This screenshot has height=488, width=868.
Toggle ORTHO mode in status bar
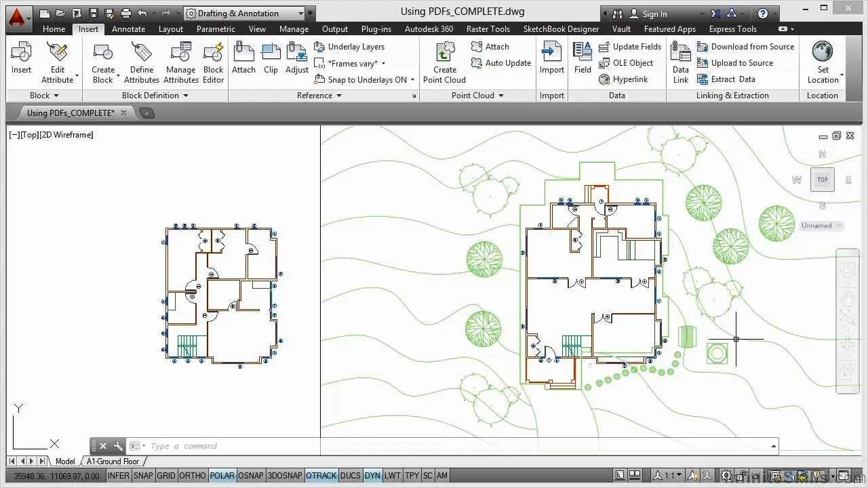click(x=193, y=476)
